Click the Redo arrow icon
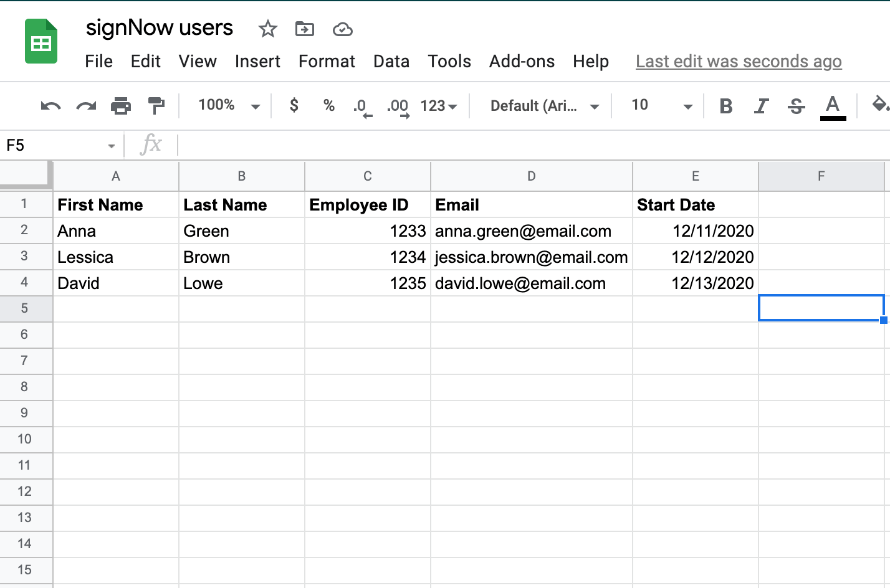This screenshot has height=588, width=890. pos(86,106)
